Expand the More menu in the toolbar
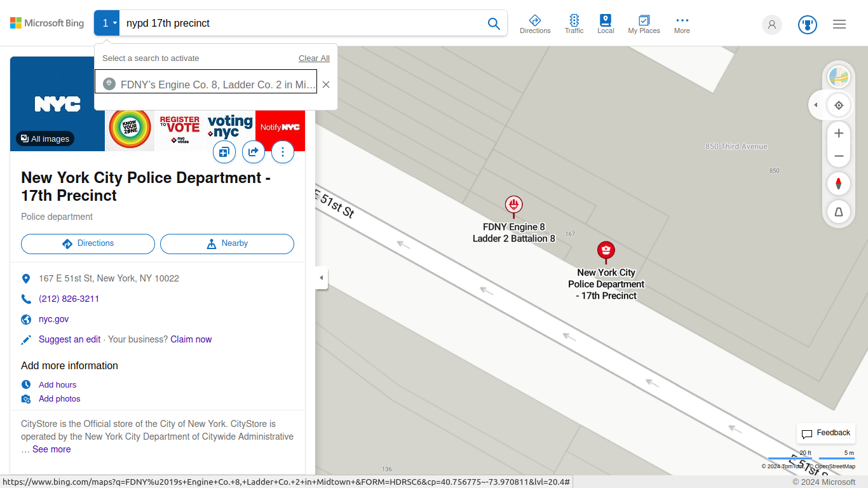Image resolution: width=868 pixels, height=488 pixels. click(x=682, y=24)
